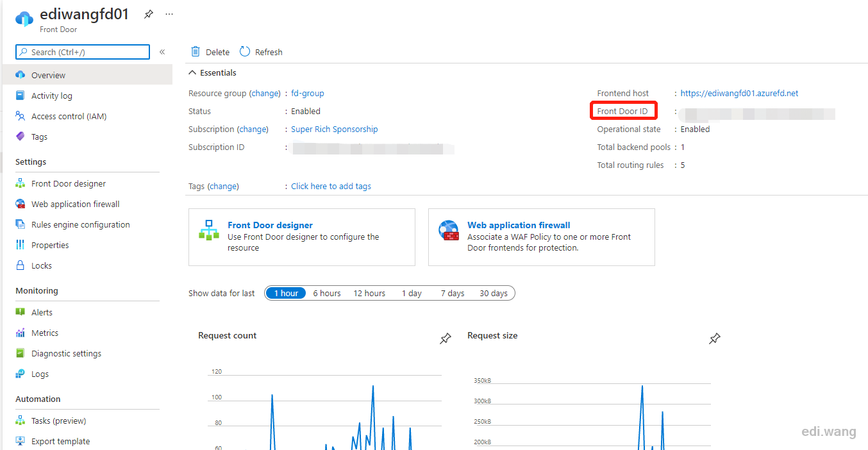Collapse the Essentials section
The image size is (868, 450).
point(213,73)
